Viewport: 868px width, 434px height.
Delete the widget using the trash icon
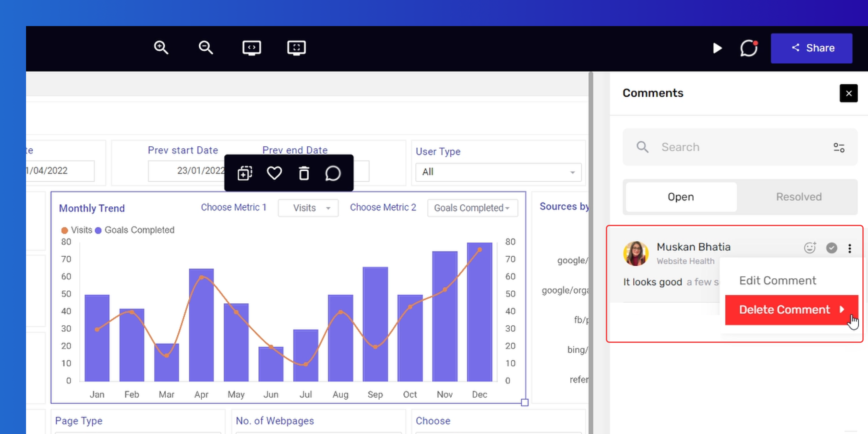pyautogui.click(x=304, y=173)
